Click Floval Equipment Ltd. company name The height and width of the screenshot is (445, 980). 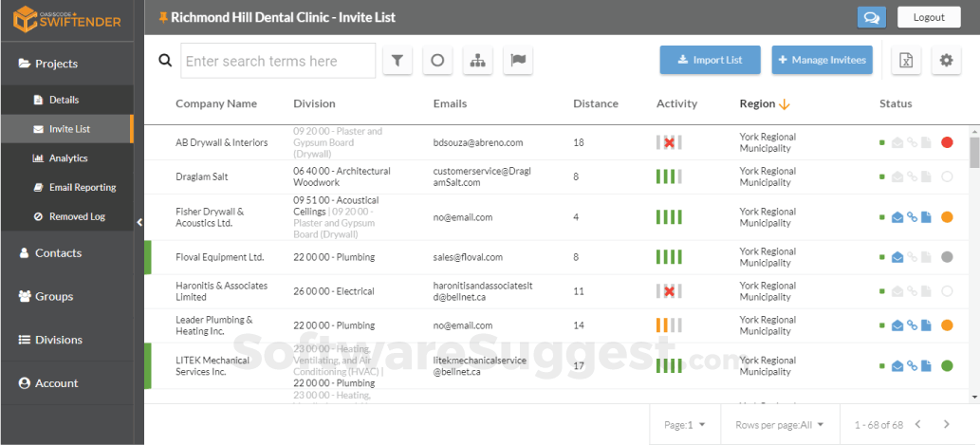[x=220, y=257]
